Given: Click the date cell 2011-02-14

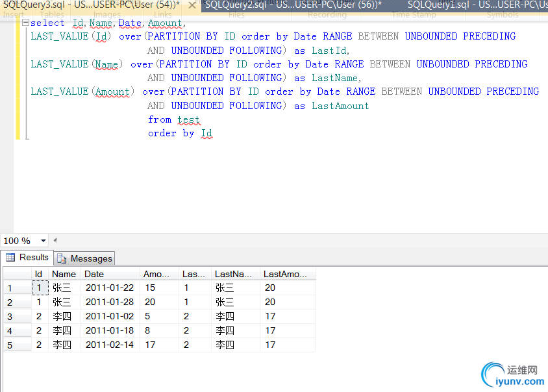Looking at the screenshot, I should [x=110, y=345].
